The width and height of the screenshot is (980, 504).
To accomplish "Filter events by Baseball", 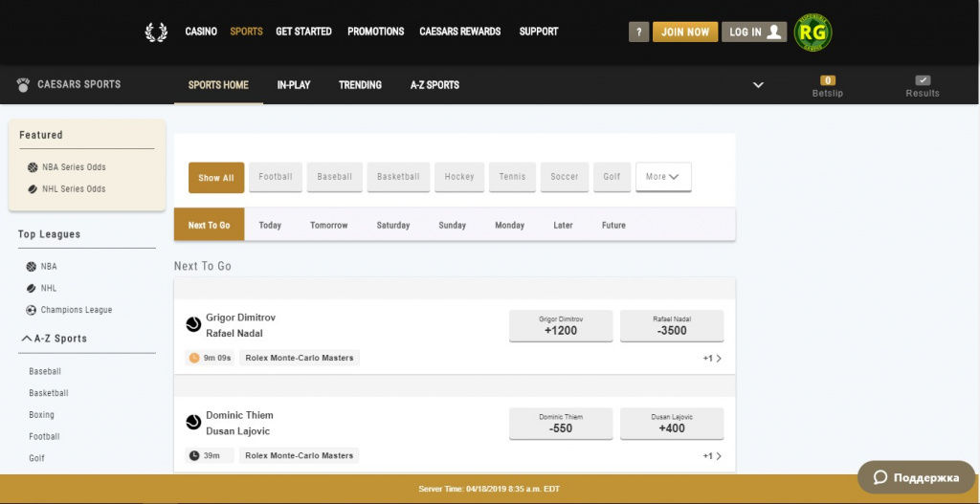I will (334, 177).
